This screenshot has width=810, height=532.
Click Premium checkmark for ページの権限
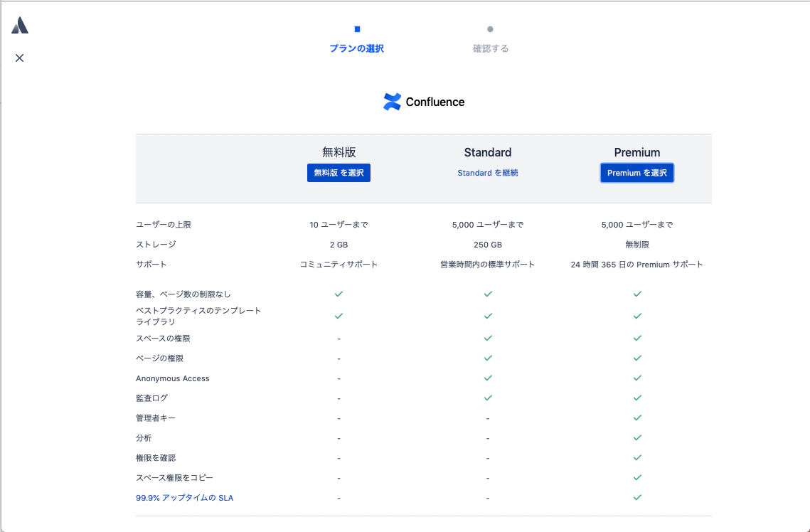pyautogui.click(x=637, y=358)
